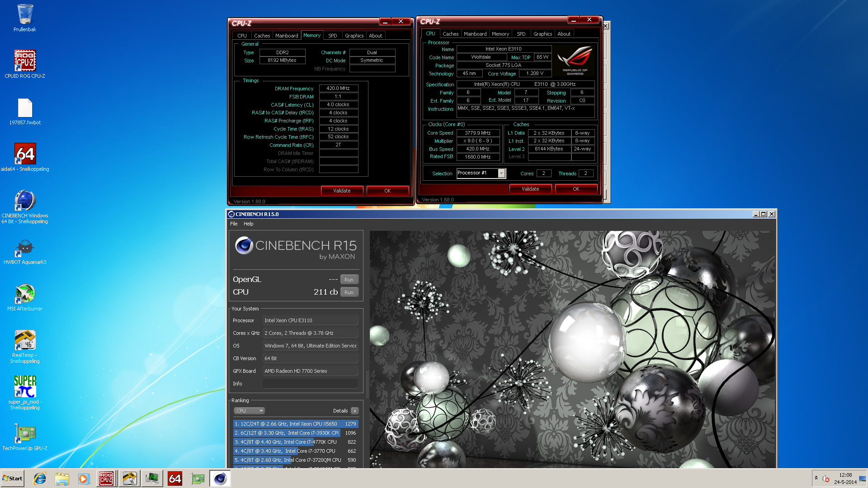Click the Core Speed value 3779.9 MHz
The height and width of the screenshot is (488, 868).
tap(478, 133)
